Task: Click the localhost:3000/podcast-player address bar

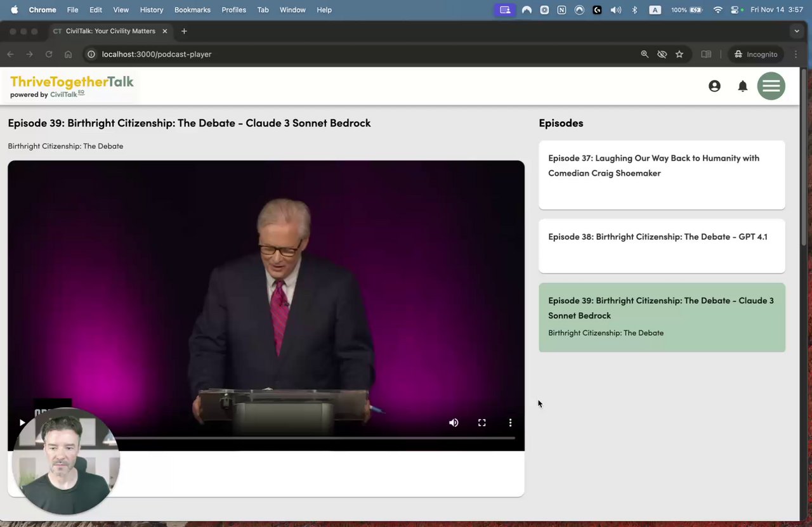Action: tap(157, 54)
